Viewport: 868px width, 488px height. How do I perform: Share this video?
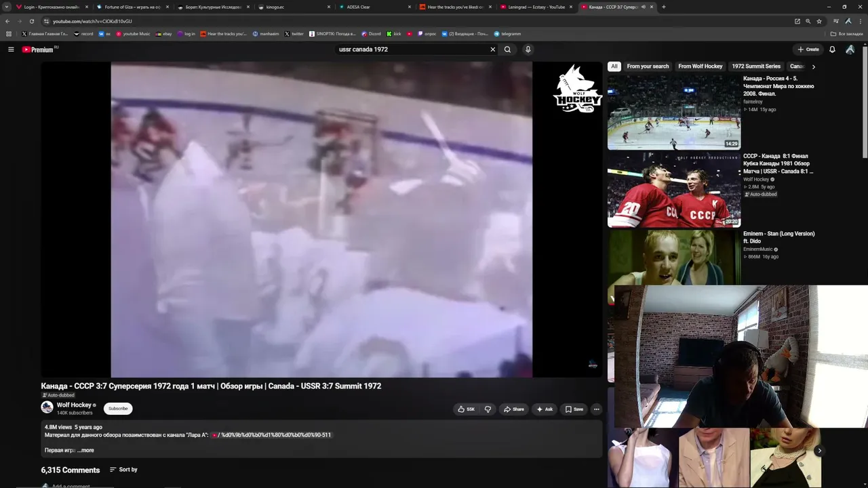click(513, 409)
